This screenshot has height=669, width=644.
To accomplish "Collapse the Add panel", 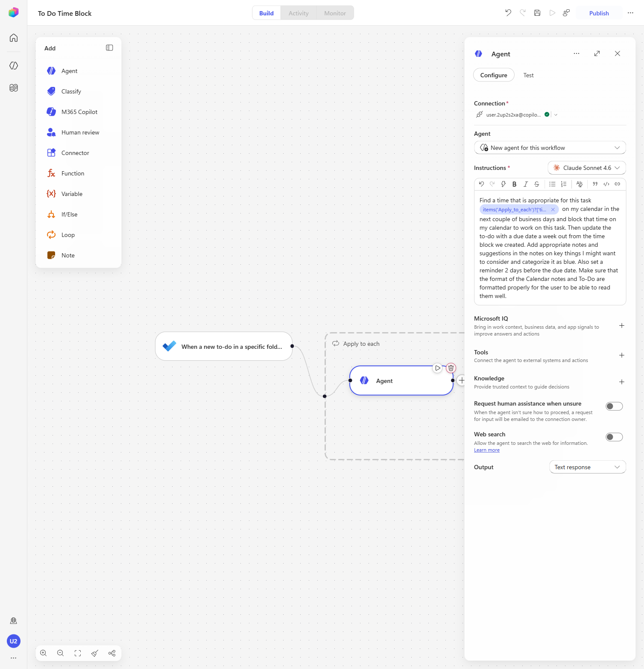I will [109, 48].
